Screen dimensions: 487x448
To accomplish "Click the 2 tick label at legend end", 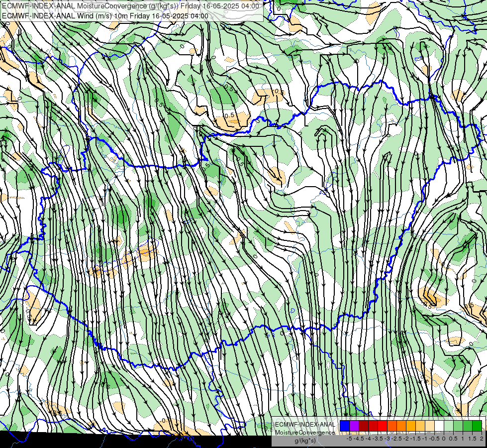I will tap(482, 439).
